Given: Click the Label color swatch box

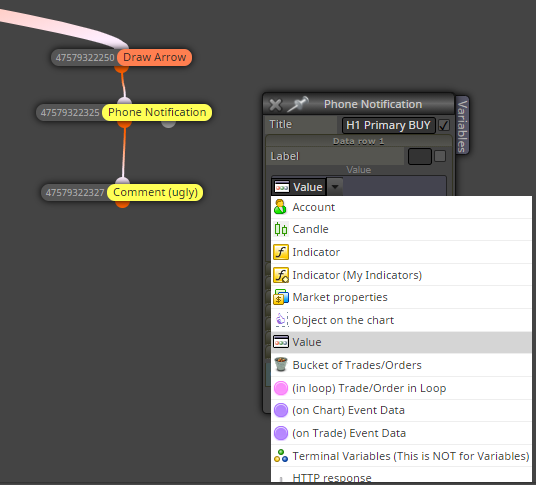Looking at the screenshot, I should [x=419, y=156].
